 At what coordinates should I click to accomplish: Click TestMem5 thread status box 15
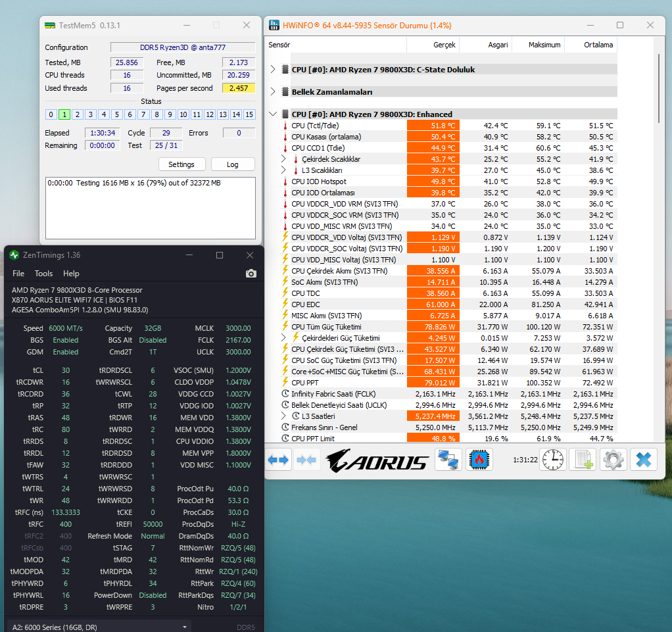(249, 114)
